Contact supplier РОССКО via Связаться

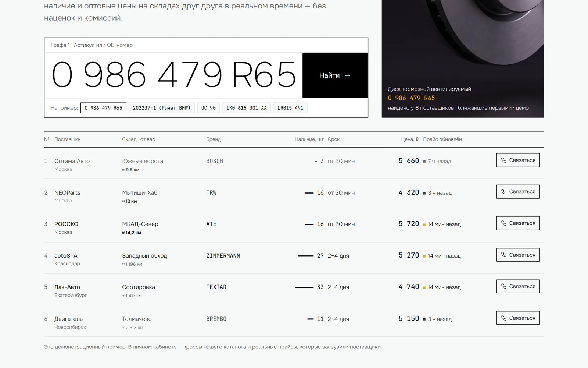[518, 223]
